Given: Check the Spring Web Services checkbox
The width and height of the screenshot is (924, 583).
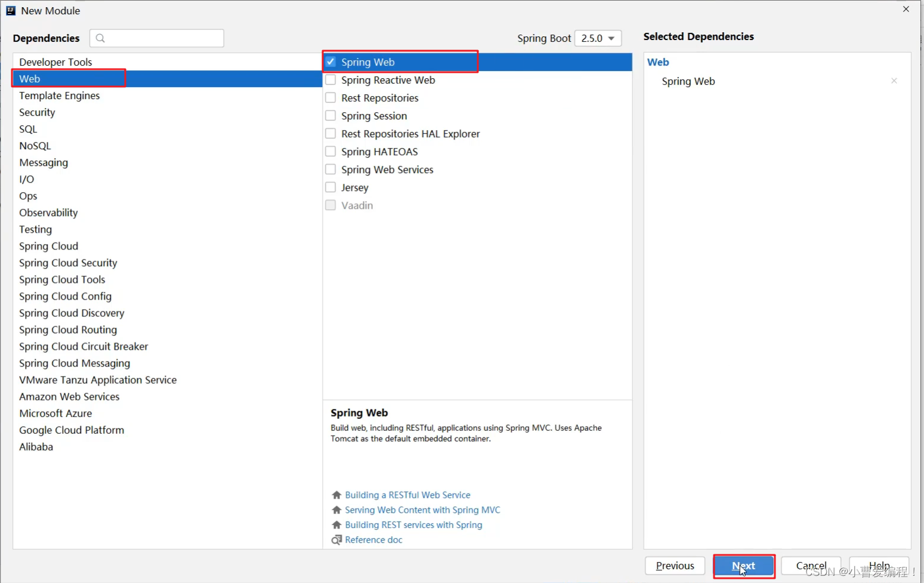Looking at the screenshot, I should point(330,169).
